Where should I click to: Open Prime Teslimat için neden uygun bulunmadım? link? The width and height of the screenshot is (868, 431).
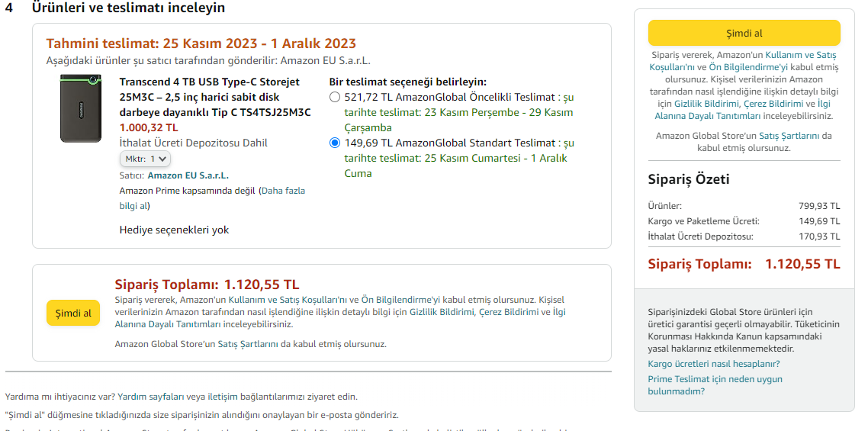click(715, 385)
